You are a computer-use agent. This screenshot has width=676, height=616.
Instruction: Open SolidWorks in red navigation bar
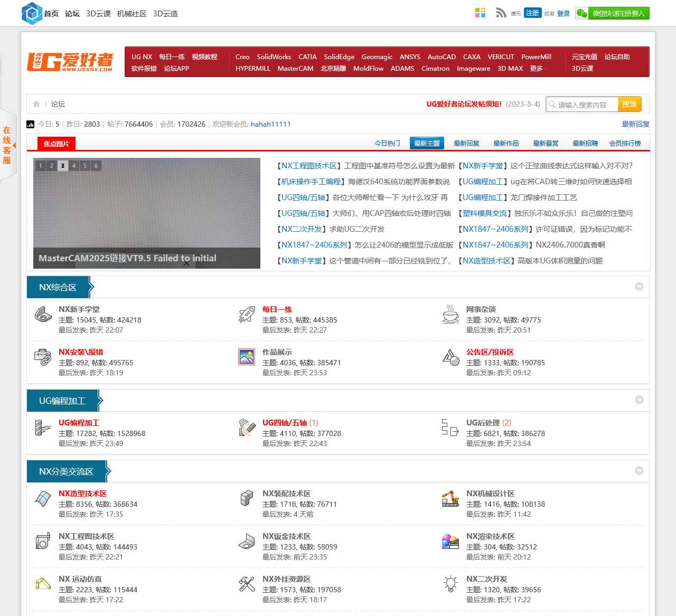tap(274, 57)
